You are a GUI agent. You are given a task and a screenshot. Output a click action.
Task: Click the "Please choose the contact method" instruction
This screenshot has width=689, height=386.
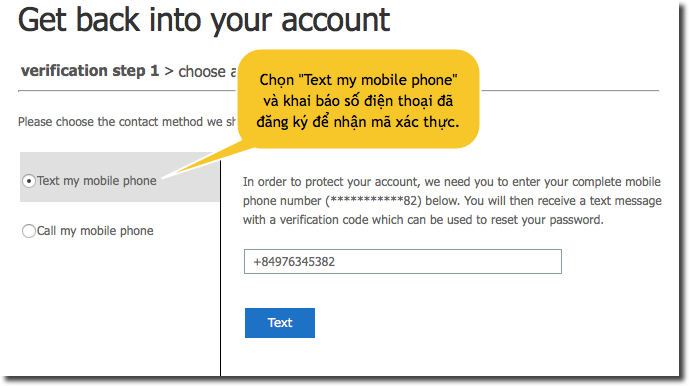127,122
